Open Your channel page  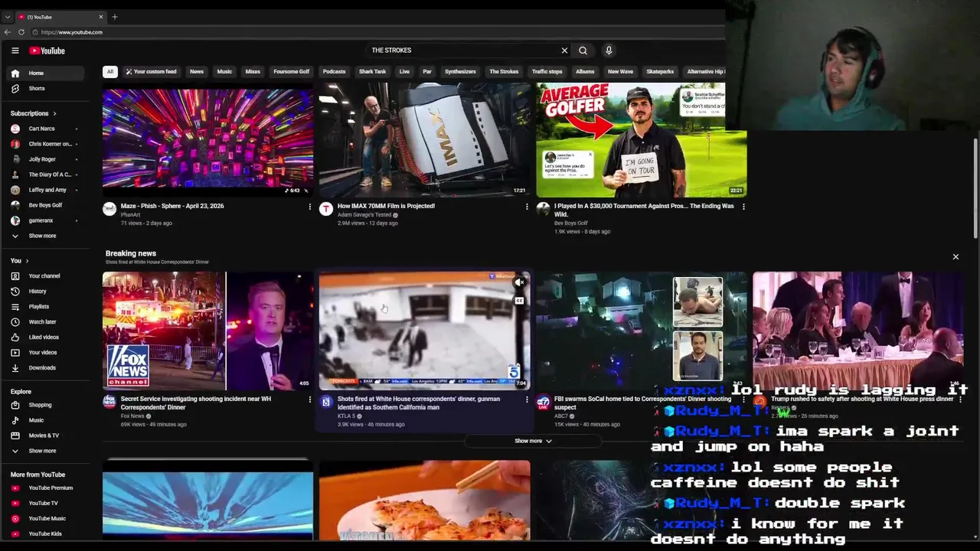coord(47,276)
